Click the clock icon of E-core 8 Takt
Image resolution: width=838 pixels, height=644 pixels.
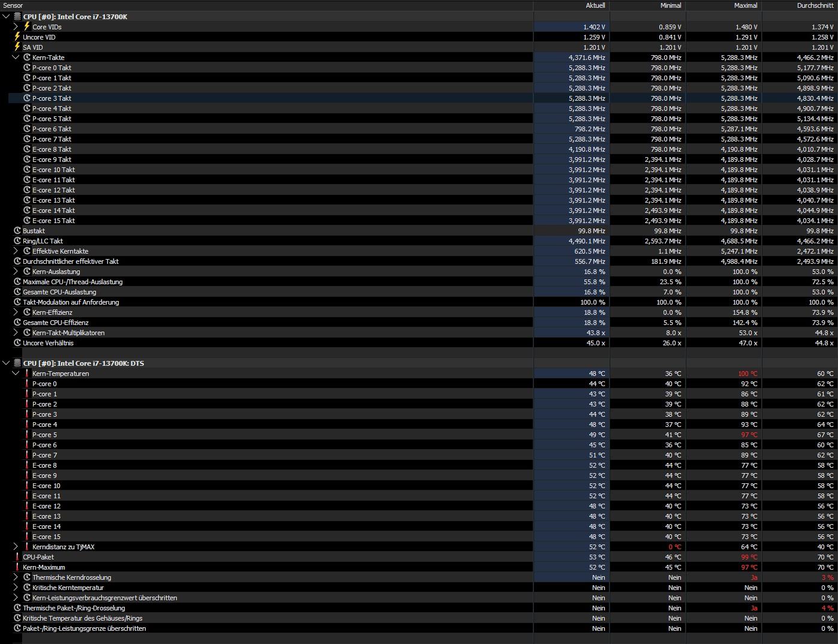[x=27, y=149]
